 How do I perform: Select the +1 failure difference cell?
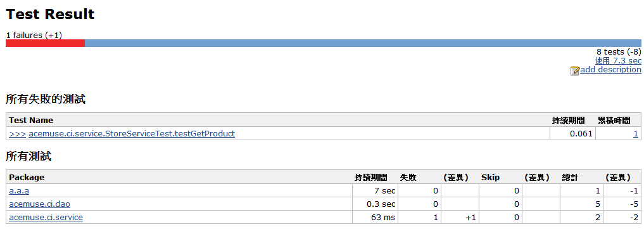pos(460,217)
